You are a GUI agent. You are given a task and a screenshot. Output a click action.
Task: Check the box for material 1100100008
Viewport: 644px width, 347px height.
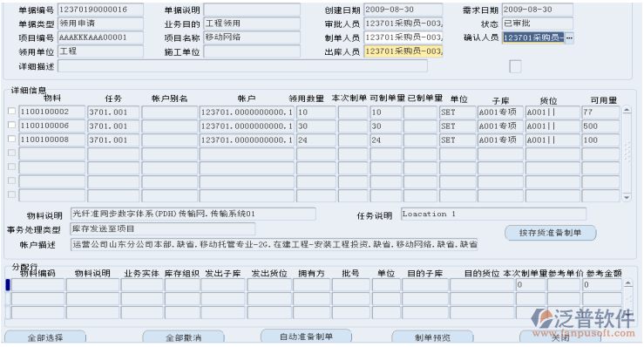pyautogui.click(x=11, y=139)
